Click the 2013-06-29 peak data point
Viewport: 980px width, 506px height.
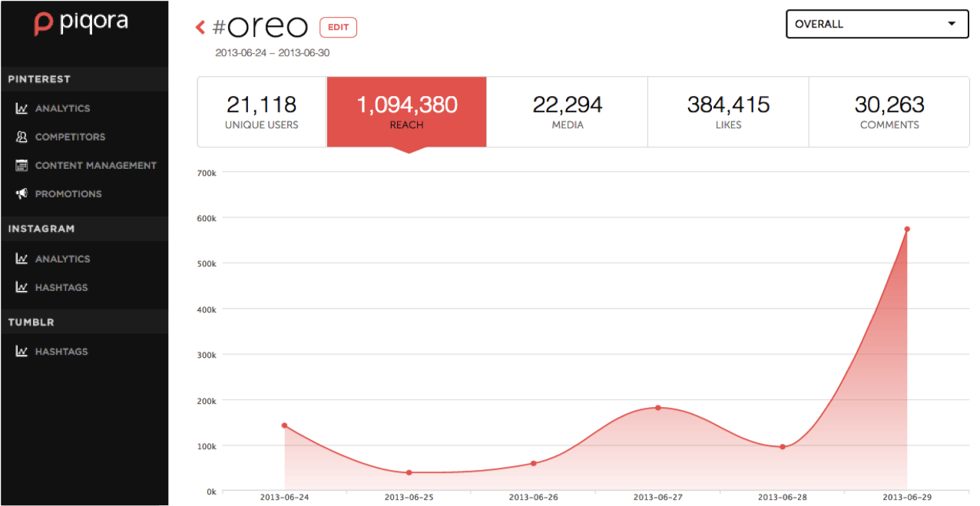907,229
